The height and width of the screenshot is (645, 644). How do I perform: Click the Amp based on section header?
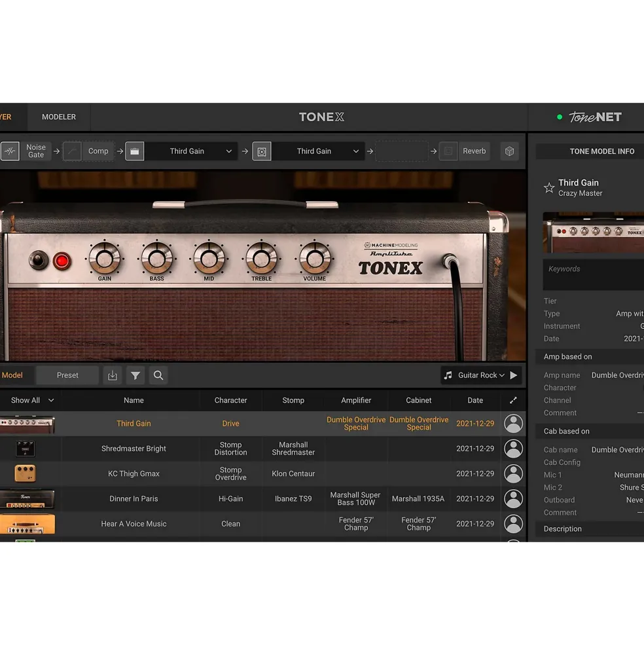pyautogui.click(x=589, y=357)
